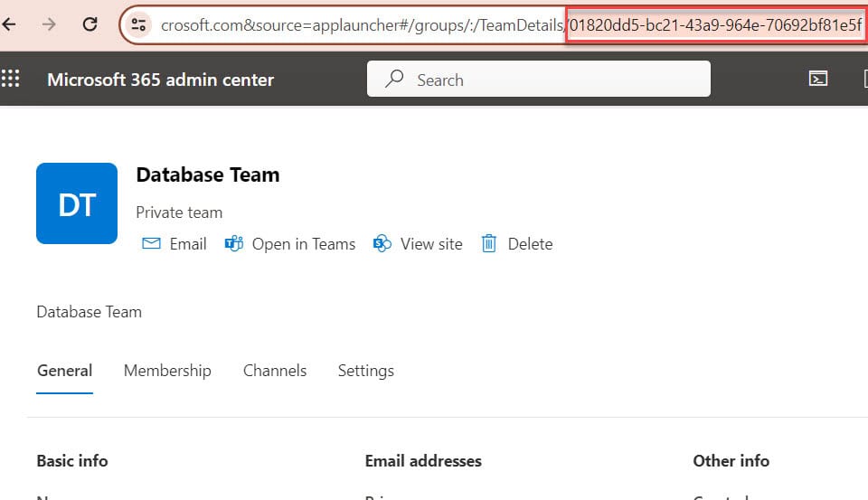The height and width of the screenshot is (500, 868).
Task: Click the Microsoft 365 admin center title
Action: 161,80
